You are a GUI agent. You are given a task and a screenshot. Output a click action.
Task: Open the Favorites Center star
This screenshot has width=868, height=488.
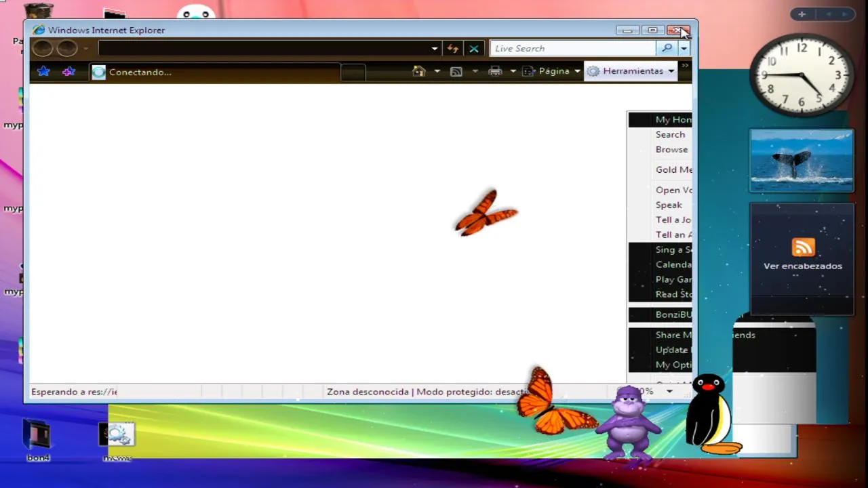[43, 71]
